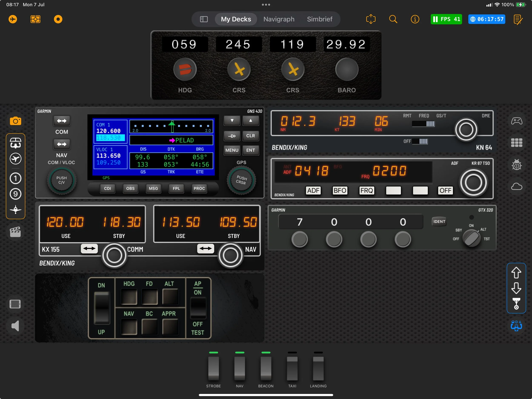This screenshot has height=399, width=532.
Task: Click the CDI softkey
Action: pos(107,188)
